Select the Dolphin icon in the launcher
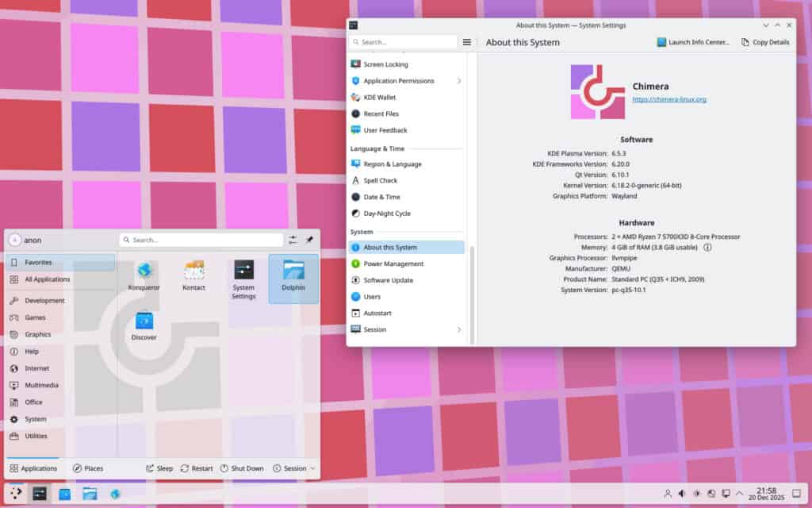Viewport: 812px width, 508px height. (293, 278)
